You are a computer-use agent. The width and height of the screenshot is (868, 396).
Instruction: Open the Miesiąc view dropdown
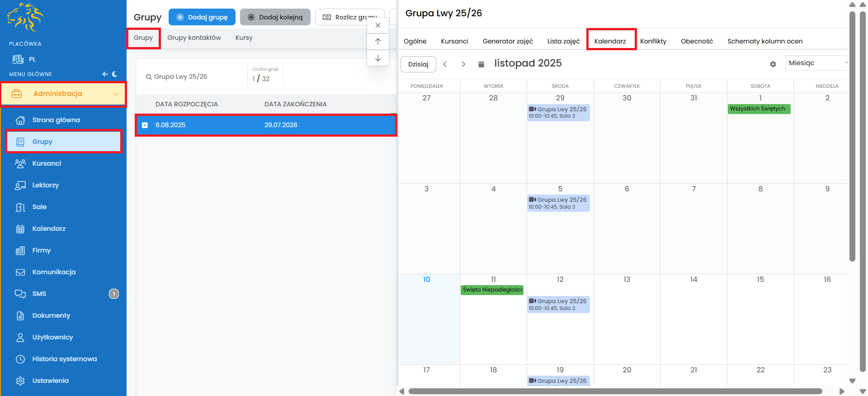(x=816, y=63)
